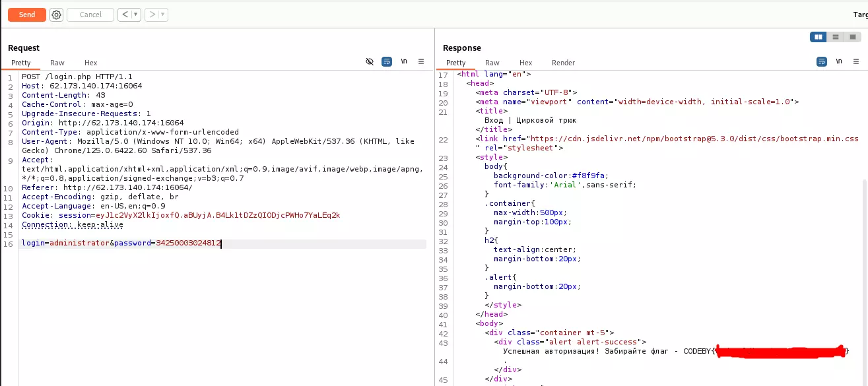Toggle show newline \n in Request panel
The height and width of the screenshot is (386, 868).
(x=404, y=61)
